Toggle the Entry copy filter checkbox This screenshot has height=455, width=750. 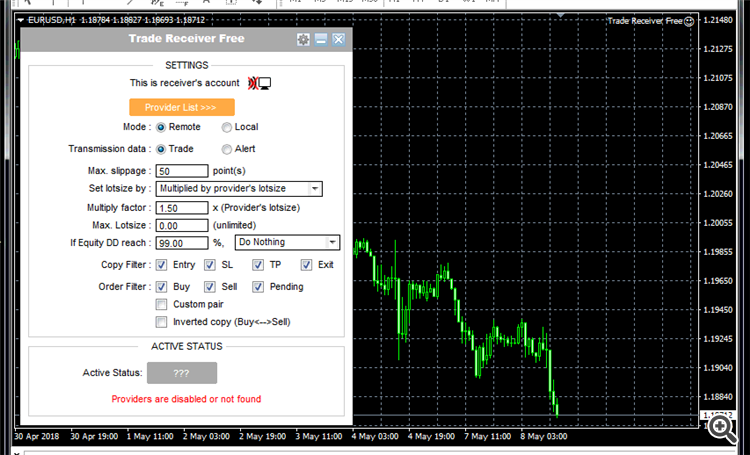click(162, 265)
